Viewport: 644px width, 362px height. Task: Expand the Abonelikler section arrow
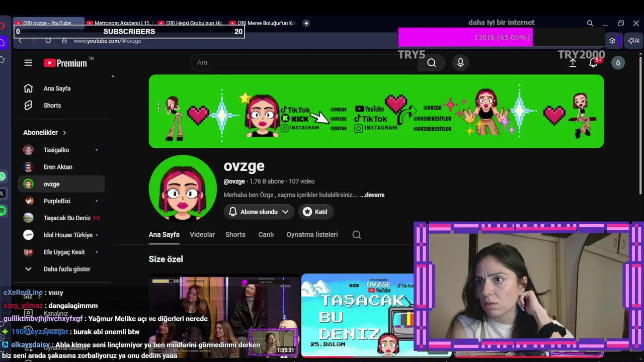click(x=64, y=133)
